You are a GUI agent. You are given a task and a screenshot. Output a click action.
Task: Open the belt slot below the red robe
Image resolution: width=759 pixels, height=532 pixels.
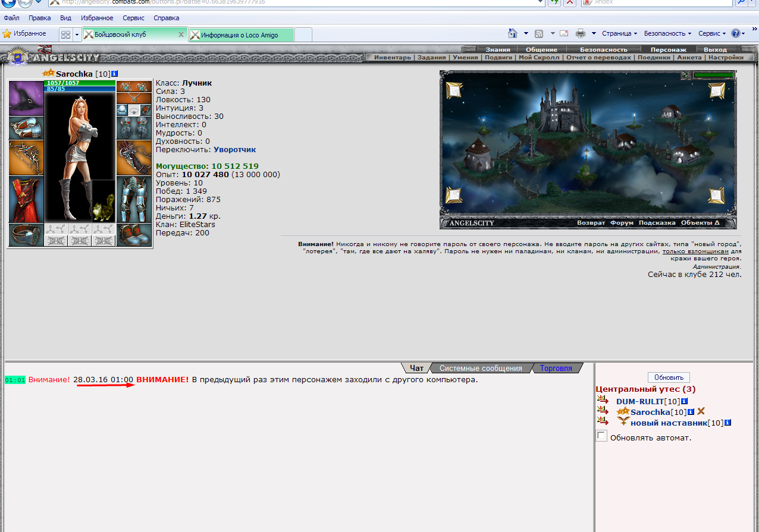26,235
